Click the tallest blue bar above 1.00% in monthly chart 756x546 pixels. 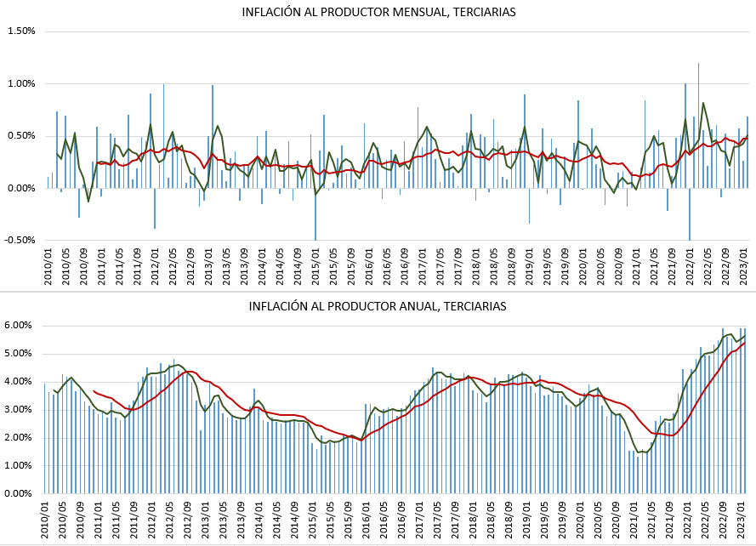(699, 125)
